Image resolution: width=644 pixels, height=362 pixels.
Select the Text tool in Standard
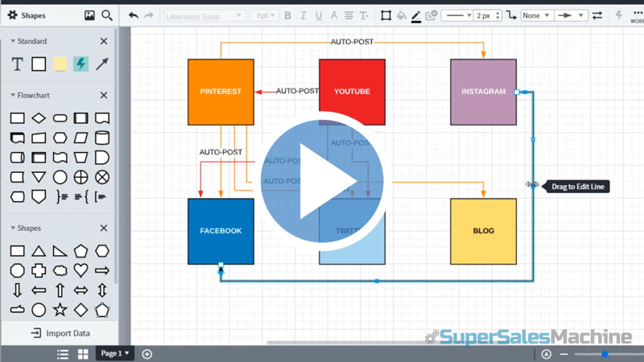[17, 64]
